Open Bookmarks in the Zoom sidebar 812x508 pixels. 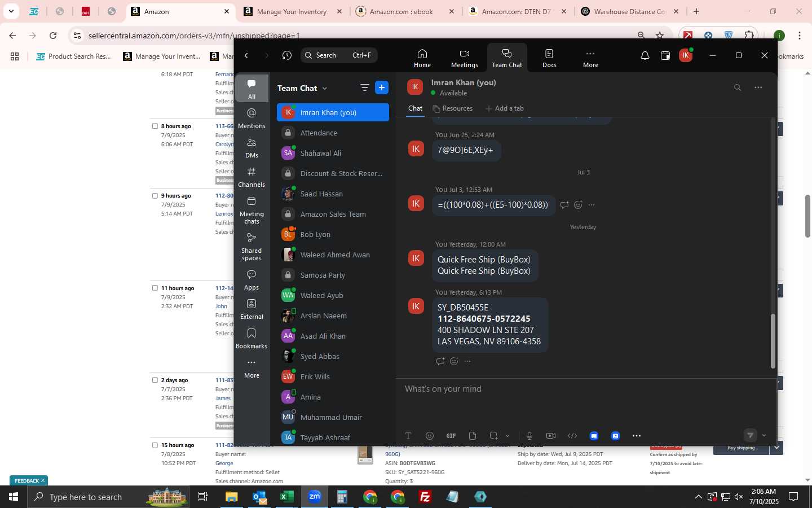pos(251,339)
